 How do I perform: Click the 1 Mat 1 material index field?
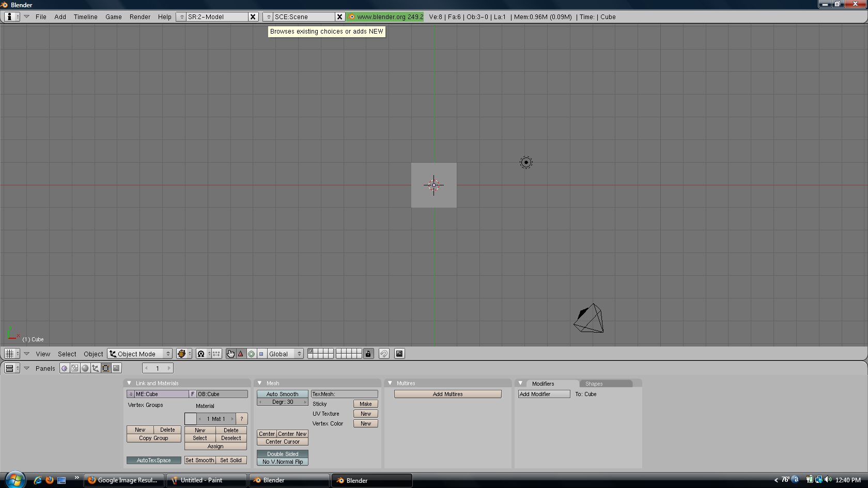(x=216, y=419)
